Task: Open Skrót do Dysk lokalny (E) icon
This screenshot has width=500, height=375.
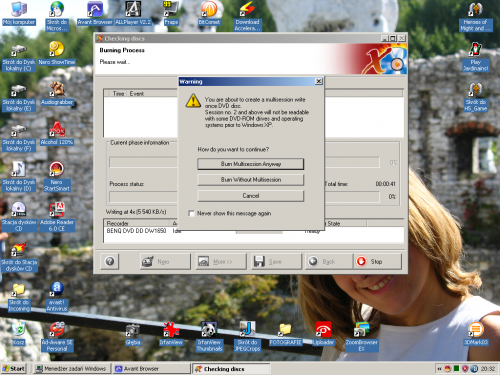Action: [19, 97]
